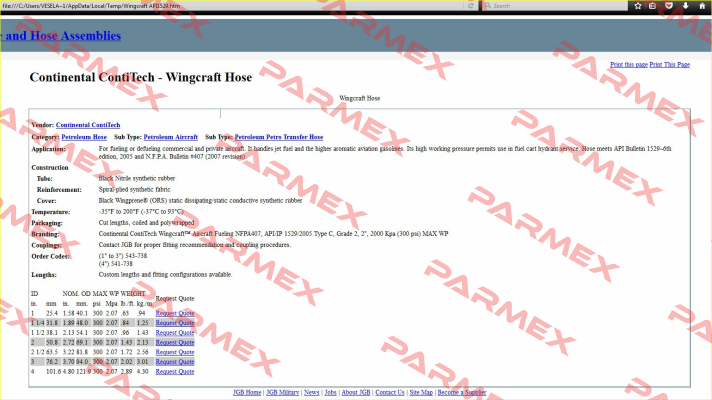Open the Petroleum Petro Transfer Hose link
712x400 pixels.
coord(279,137)
